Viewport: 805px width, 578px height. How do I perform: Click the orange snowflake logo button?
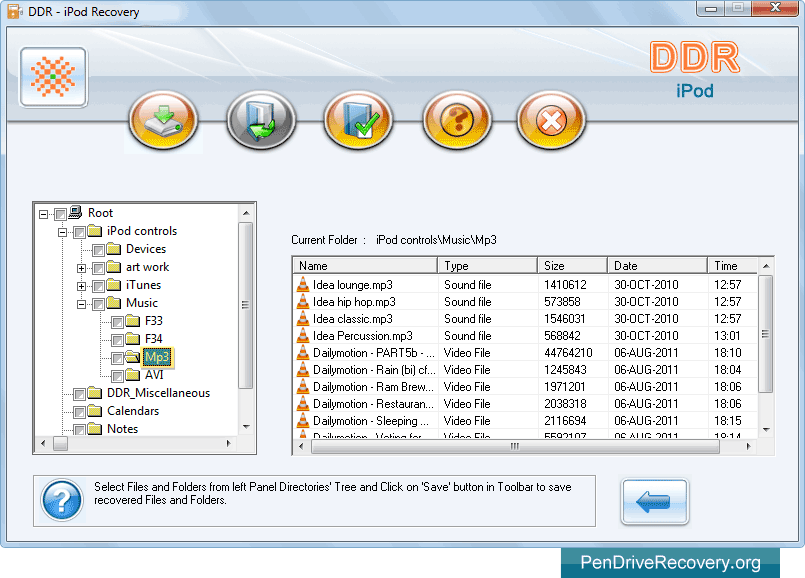[53, 77]
